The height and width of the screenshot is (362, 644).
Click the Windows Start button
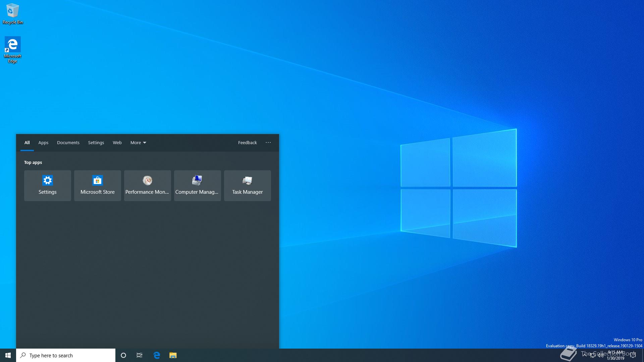[8, 355]
